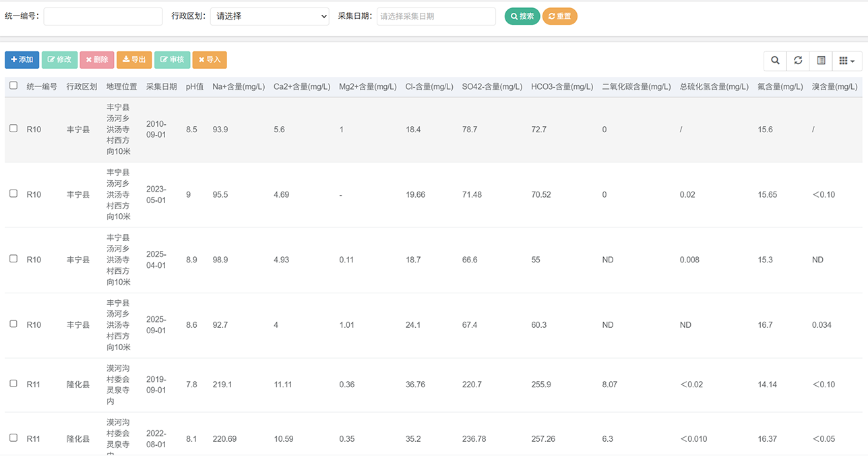868x458 pixels.
Task: Check the select-all checkbox in the table header
Action: pos(13,86)
